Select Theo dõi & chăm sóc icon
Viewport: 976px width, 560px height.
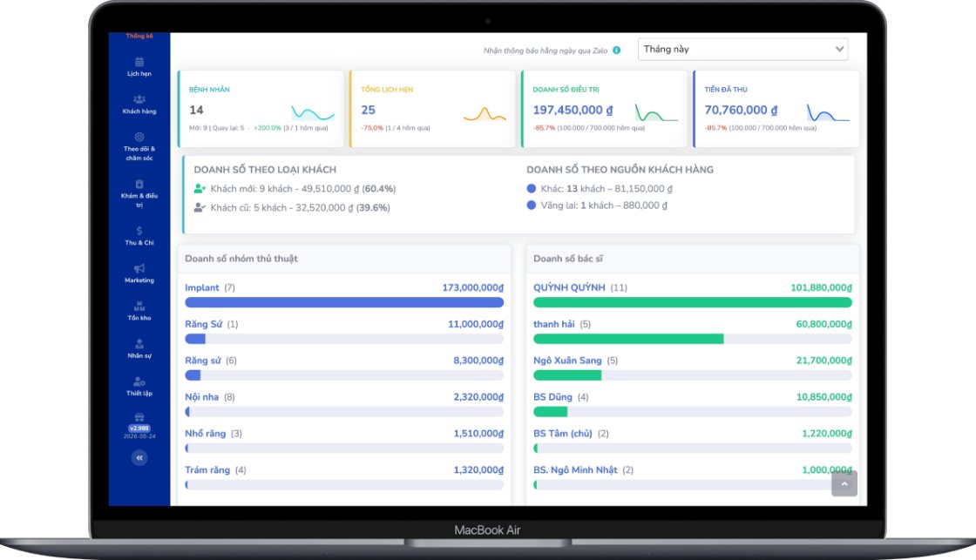(139, 137)
